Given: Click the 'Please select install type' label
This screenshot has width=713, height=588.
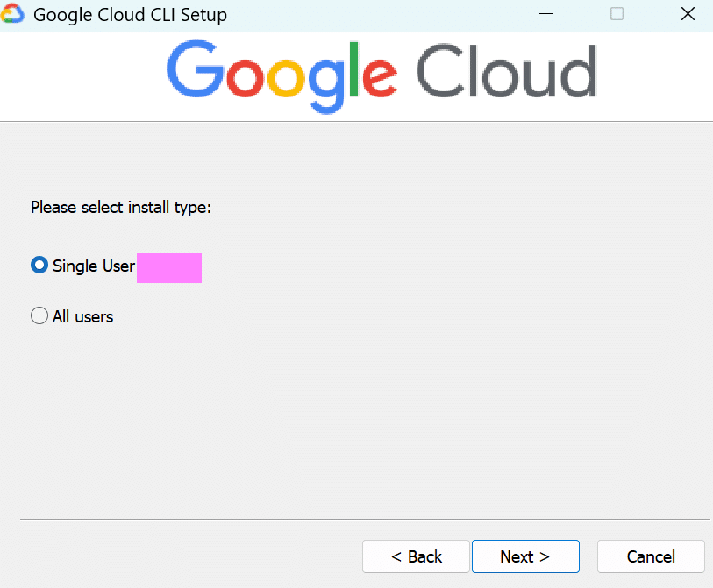Looking at the screenshot, I should point(120,208).
